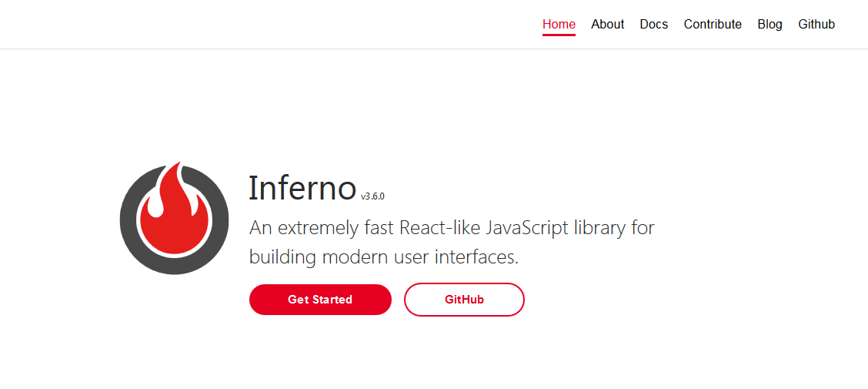
Task: Click the 'building modern user interfaces' text
Action: 384,257
